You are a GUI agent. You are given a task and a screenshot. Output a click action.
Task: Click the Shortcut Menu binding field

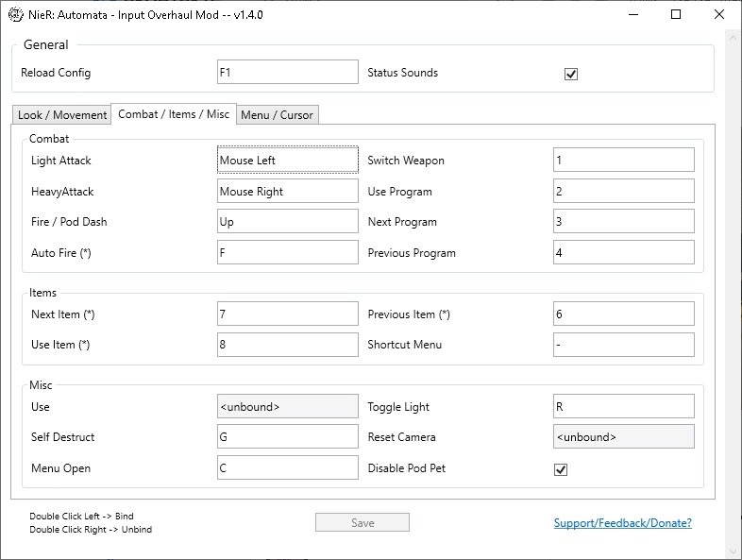[x=624, y=345]
